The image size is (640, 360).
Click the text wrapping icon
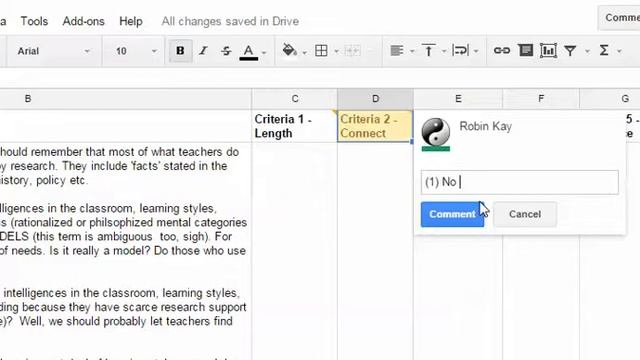tap(460, 51)
